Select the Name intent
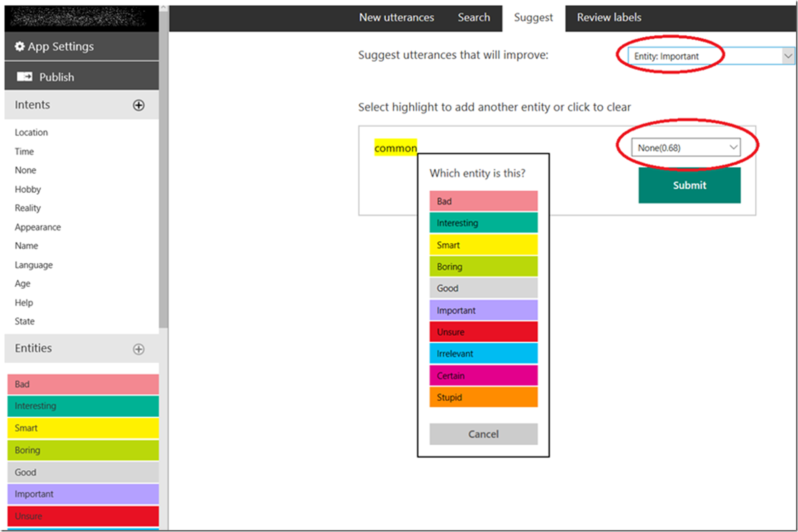 click(27, 246)
